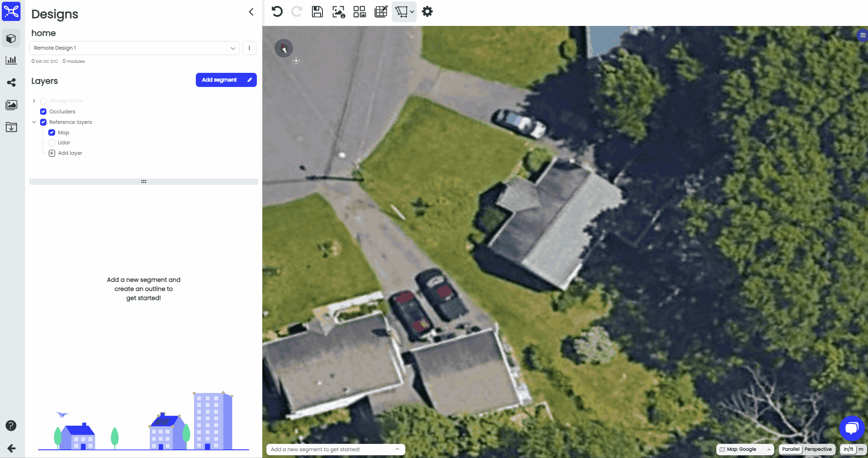Screen dimensions: 868x458
Task: Uncheck the Occluders layer checkbox
Action: click(x=43, y=112)
